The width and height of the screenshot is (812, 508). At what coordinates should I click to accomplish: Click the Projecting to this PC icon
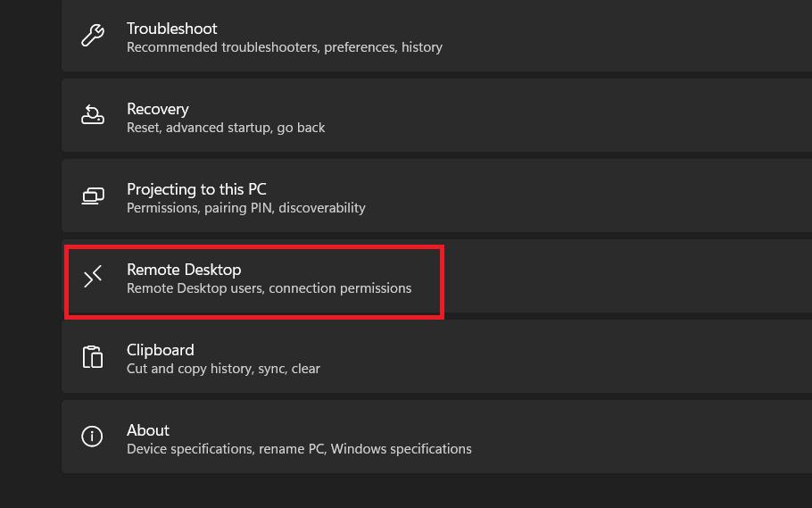(93, 196)
